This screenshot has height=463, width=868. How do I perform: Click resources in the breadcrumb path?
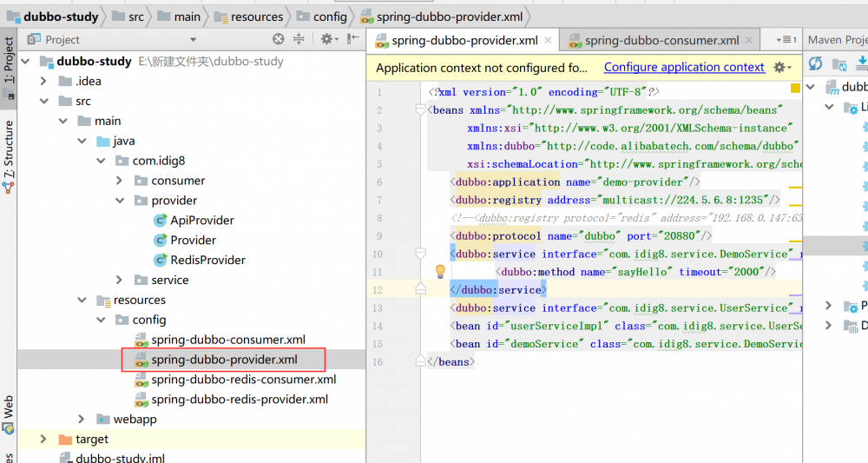coord(256,17)
